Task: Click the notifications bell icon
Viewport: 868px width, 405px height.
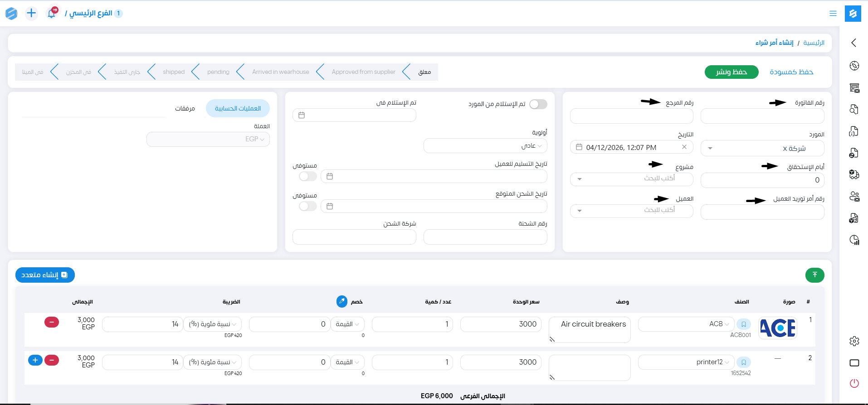Action: (x=52, y=13)
